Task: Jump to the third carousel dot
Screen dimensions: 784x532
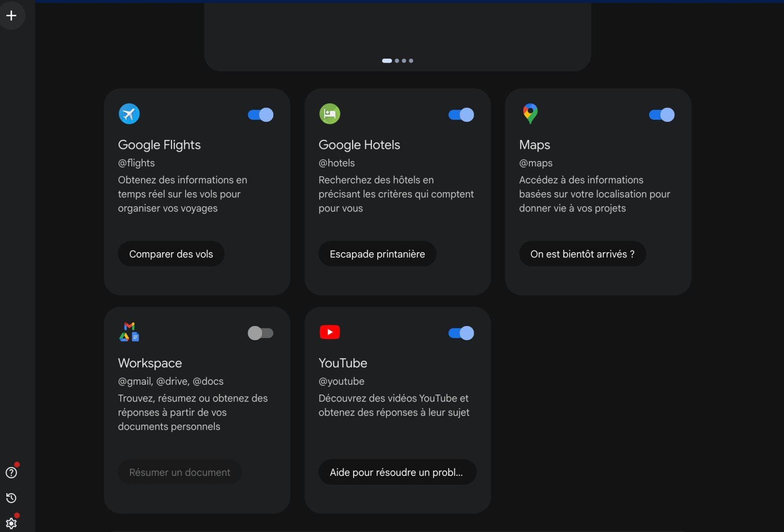Action: click(404, 61)
